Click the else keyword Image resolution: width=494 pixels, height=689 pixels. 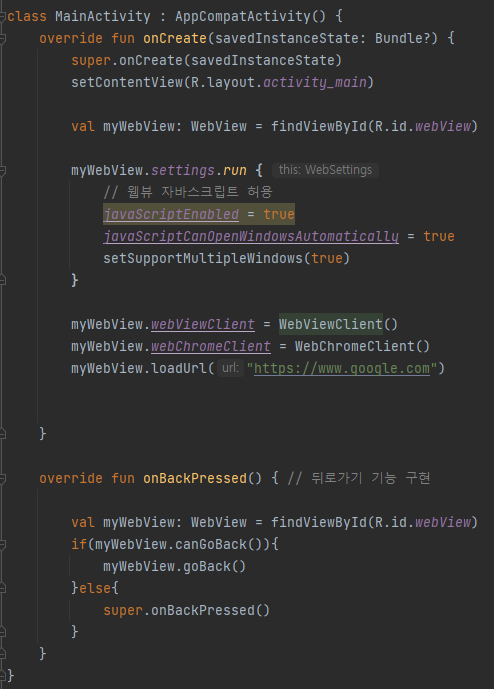95,588
